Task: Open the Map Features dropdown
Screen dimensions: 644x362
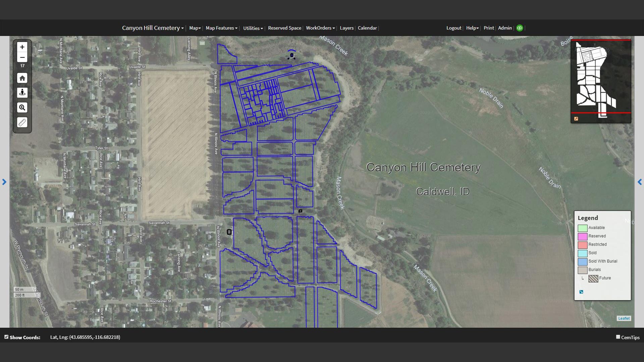Action: [221, 28]
